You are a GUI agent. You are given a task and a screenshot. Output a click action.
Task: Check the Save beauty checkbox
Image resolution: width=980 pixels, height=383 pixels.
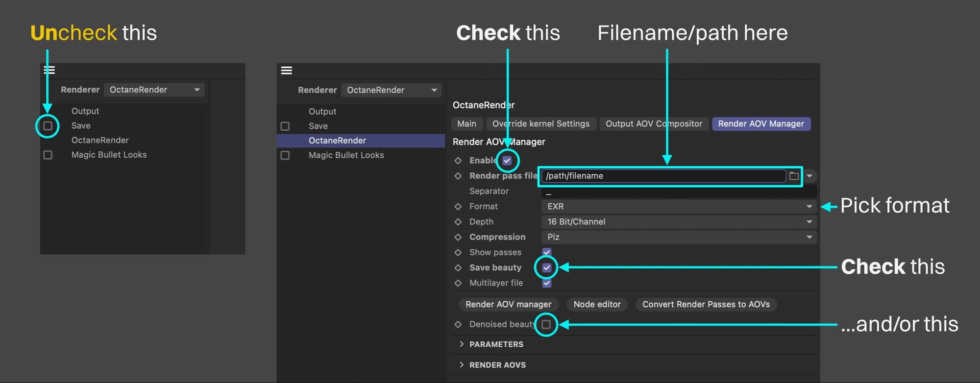(x=547, y=268)
